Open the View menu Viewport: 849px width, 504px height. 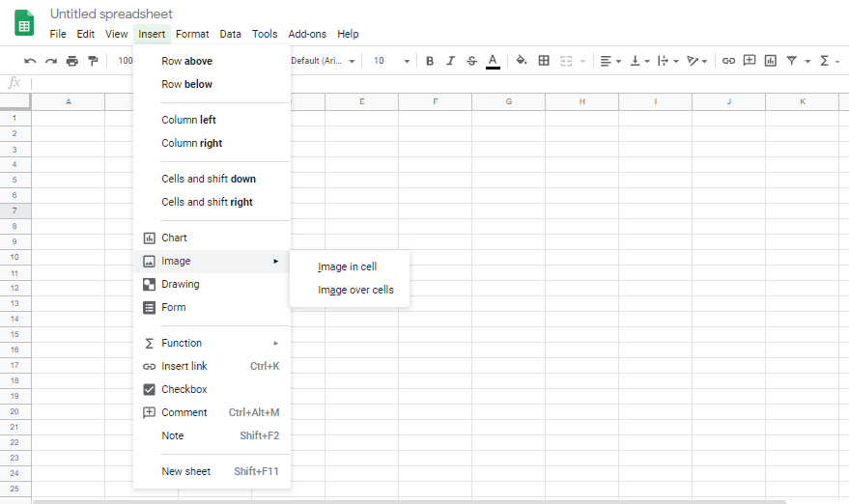117,34
